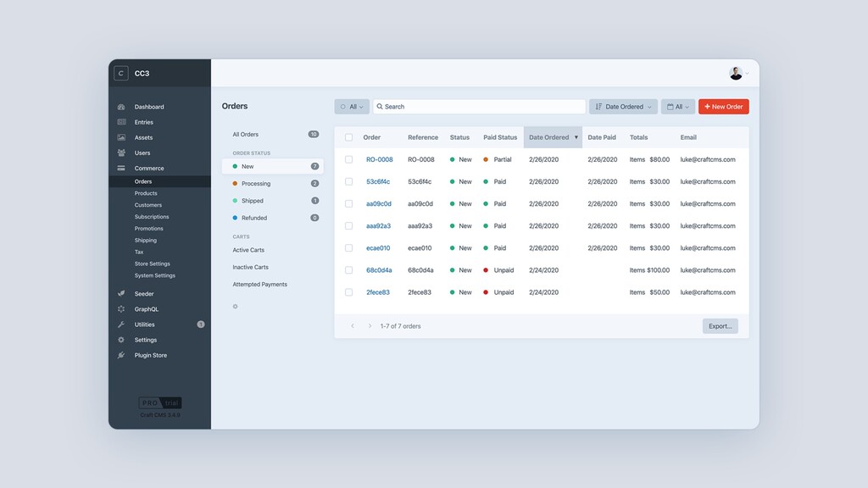Click the GraphQL logo icon
This screenshot has width=868, height=488.
point(121,308)
